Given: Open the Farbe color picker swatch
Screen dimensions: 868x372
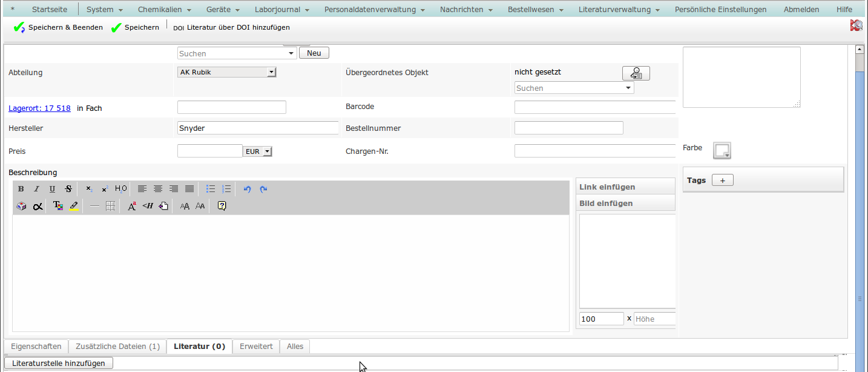Looking at the screenshot, I should [x=722, y=150].
